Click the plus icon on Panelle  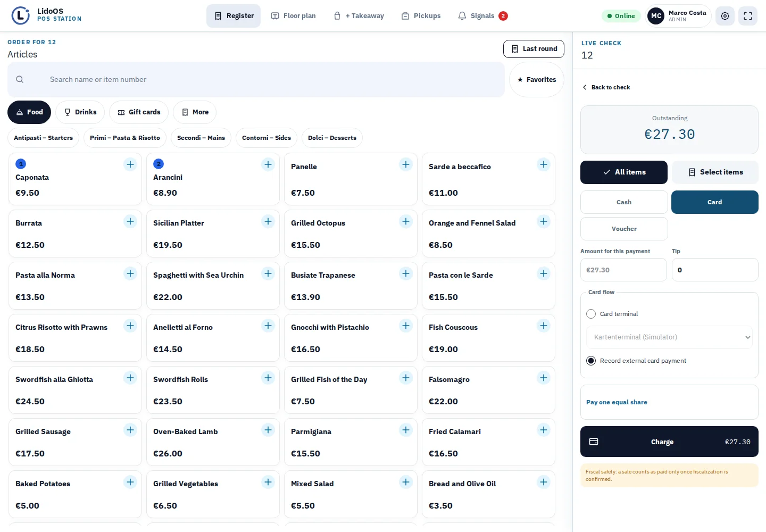406,164
